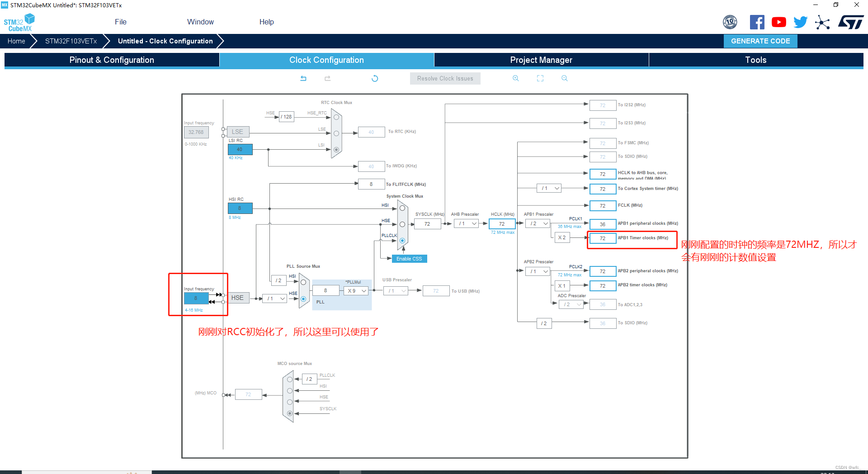Click the FCLK (MHz) value field
This screenshot has height=474, width=868.
click(x=603, y=206)
